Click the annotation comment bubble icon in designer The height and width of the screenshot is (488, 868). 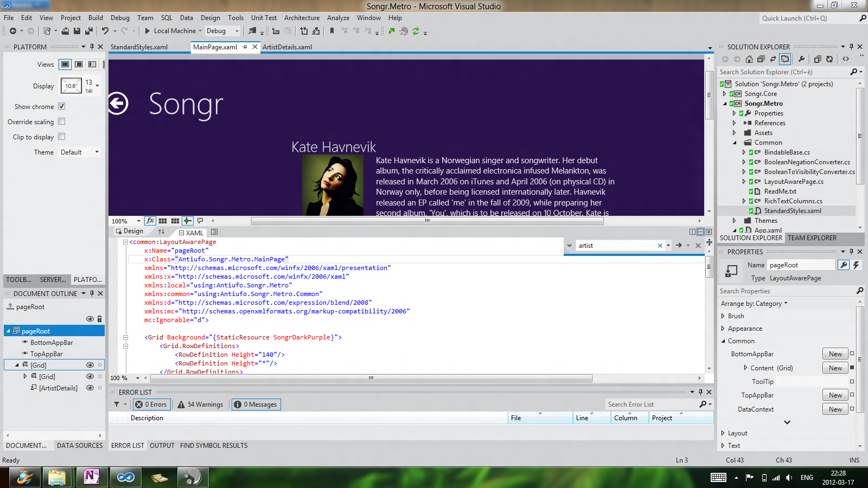click(200, 221)
